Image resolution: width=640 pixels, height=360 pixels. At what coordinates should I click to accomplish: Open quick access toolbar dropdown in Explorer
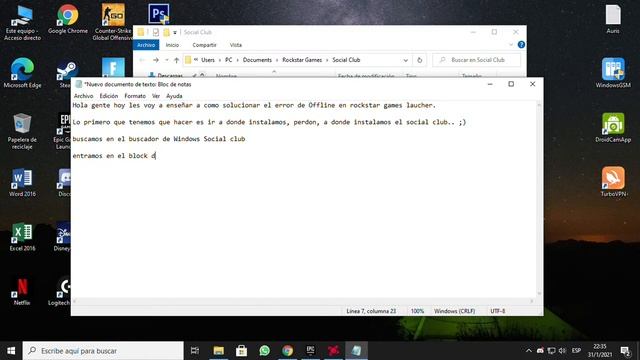tap(175, 32)
